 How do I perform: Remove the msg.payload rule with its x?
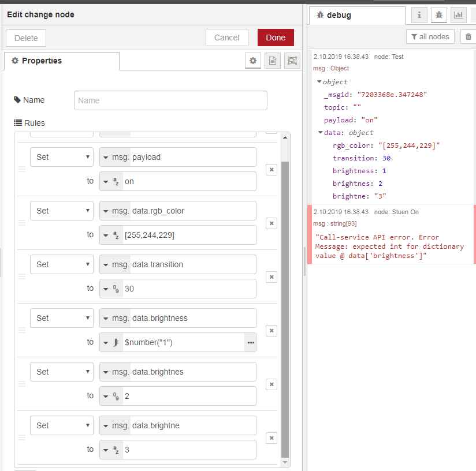271,170
